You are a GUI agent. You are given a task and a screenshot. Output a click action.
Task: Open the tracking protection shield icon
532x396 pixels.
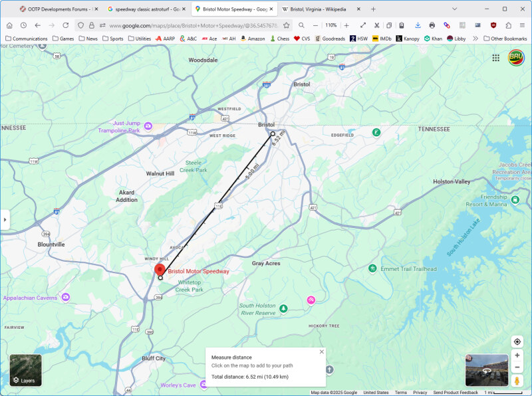[80, 25]
